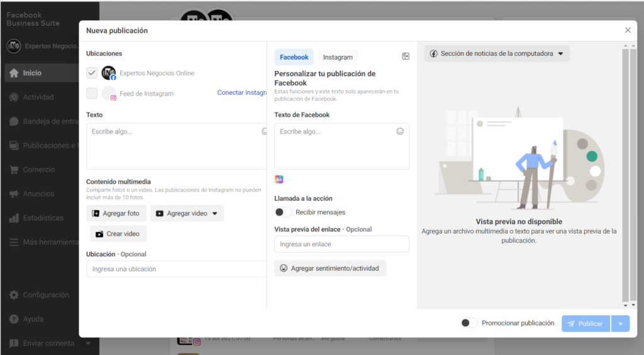The image size is (644, 355).
Task: Open the Bandeja de entrada chat icon
Action: tap(14, 121)
